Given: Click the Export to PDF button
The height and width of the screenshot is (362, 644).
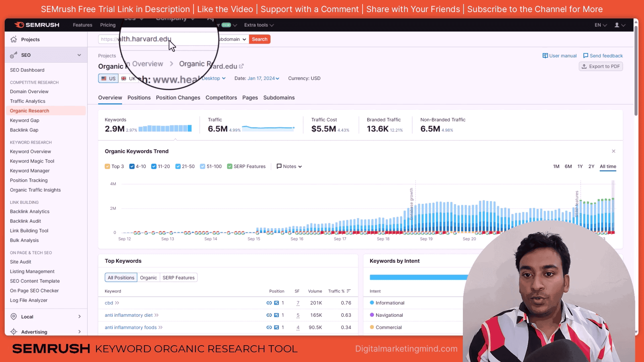Looking at the screenshot, I should (x=601, y=66).
